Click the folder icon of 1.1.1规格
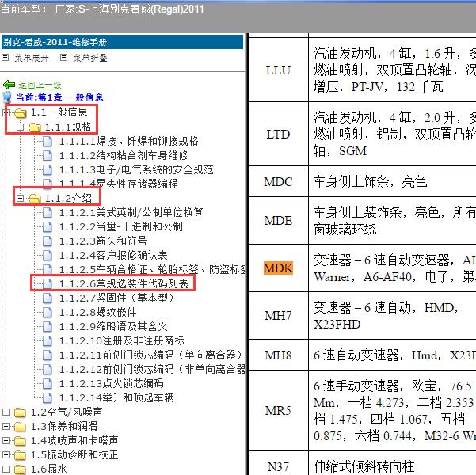The height and width of the screenshot is (475, 476). click(35, 127)
